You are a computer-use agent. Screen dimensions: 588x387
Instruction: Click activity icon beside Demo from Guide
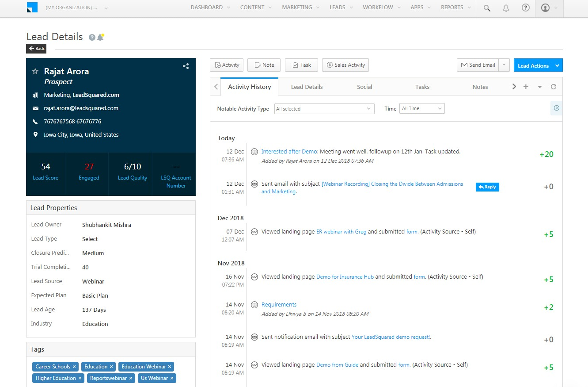click(254, 365)
